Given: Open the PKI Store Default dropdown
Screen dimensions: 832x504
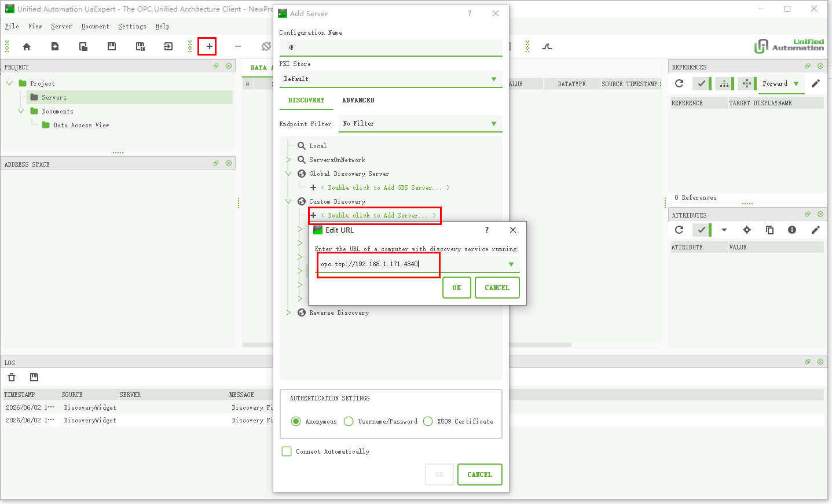Looking at the screenshot, I should (391, 79).
